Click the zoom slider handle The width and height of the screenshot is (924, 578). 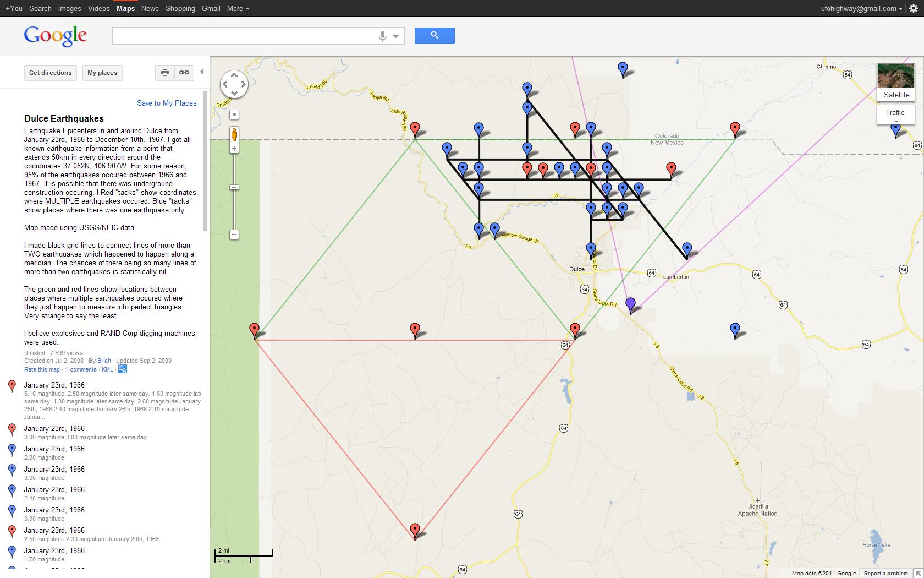pos(234,187)
